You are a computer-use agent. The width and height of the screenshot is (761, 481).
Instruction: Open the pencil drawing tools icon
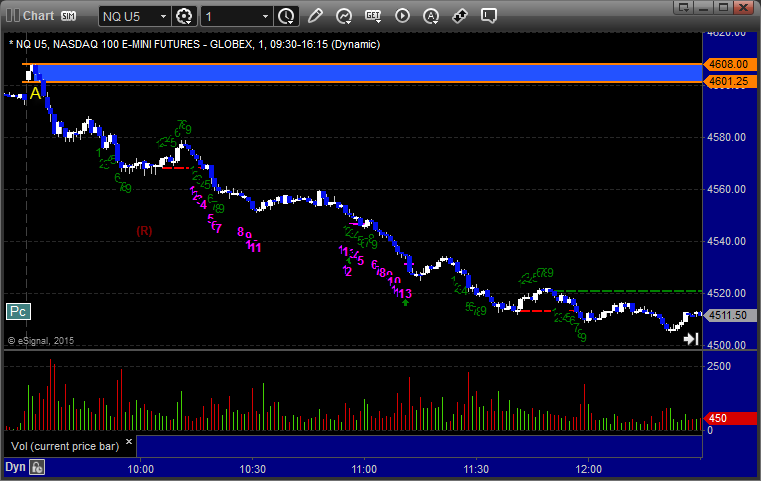(x=315, y=16)
